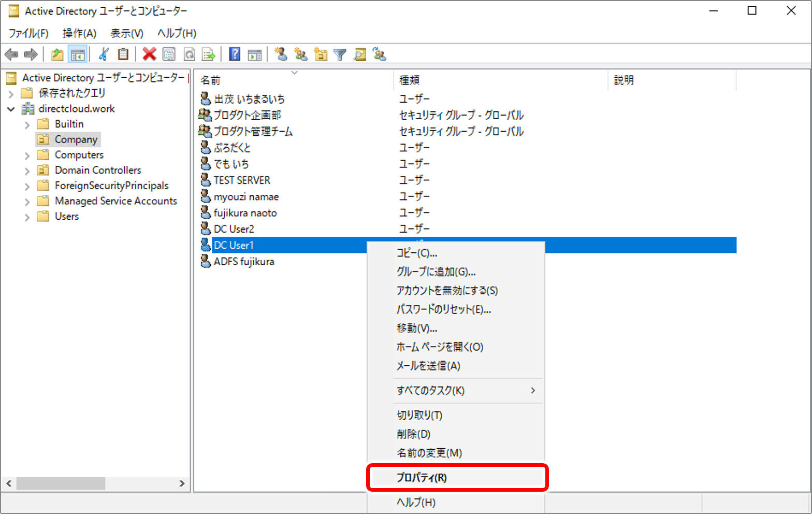The width and height of the screenshot is (812, 514).
Task: Click the filter funnel toolbar icon
Action: coord(340,54)
